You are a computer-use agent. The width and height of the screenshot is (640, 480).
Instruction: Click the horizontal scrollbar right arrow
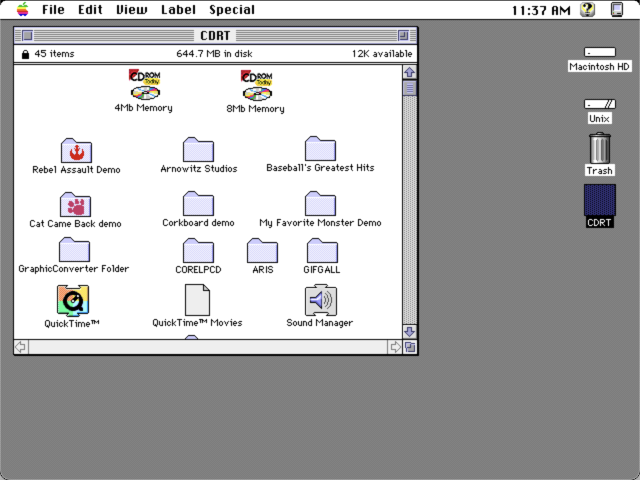(395, 347)
